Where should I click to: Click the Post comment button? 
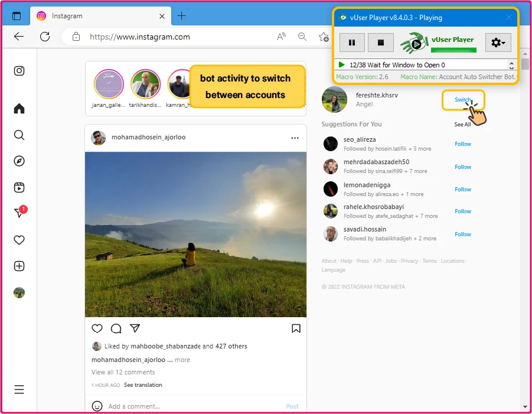point(292,406)
